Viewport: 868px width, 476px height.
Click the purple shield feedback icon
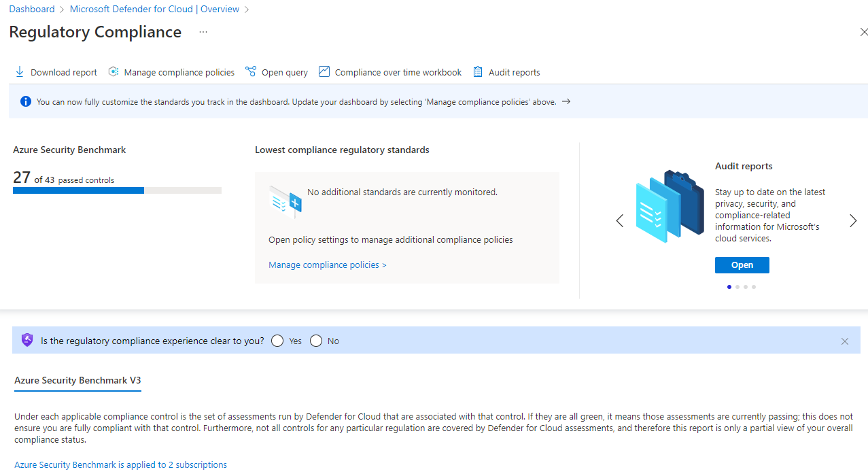pos(27,341)
